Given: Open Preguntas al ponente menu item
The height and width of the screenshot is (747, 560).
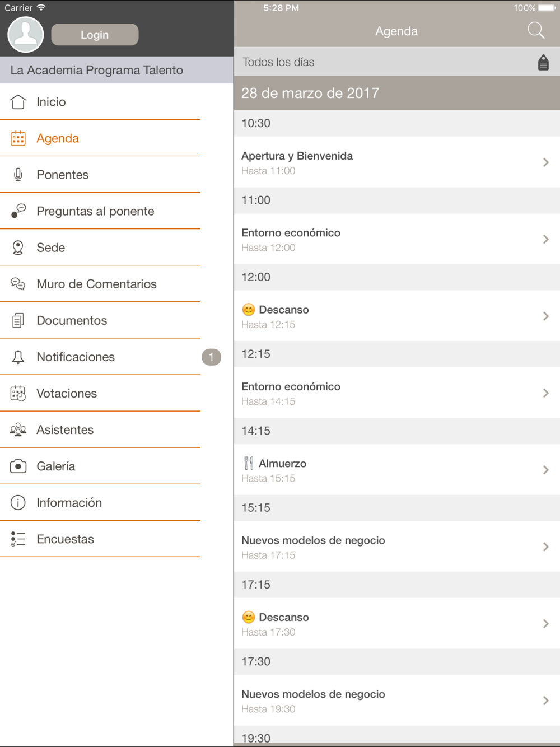Looking at the screenshot, I should tap(100, 211).
